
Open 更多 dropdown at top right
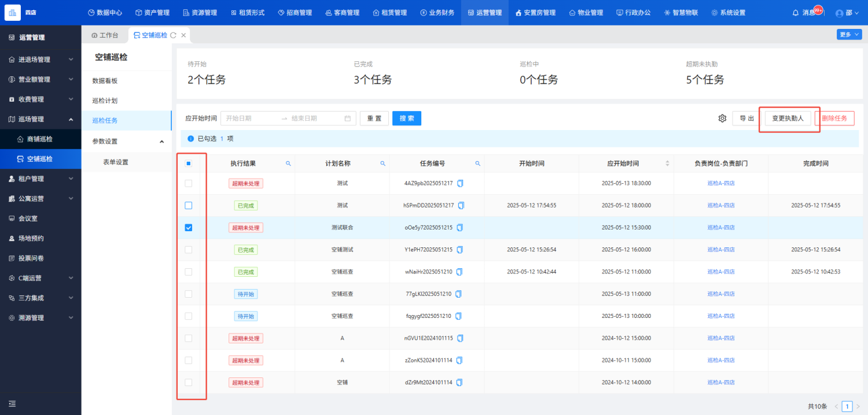pyautogui.click(x=849, y=35)
